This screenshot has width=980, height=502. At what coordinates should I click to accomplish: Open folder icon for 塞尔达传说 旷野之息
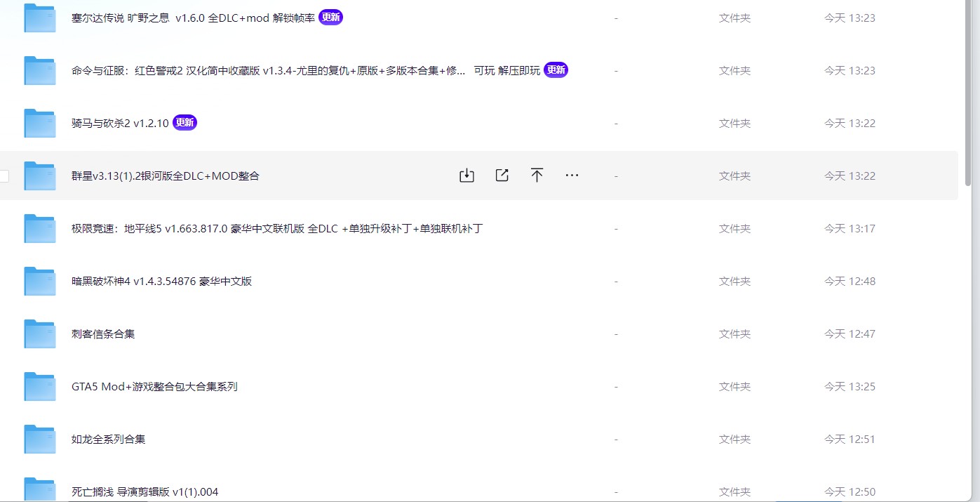click(40, 18)
